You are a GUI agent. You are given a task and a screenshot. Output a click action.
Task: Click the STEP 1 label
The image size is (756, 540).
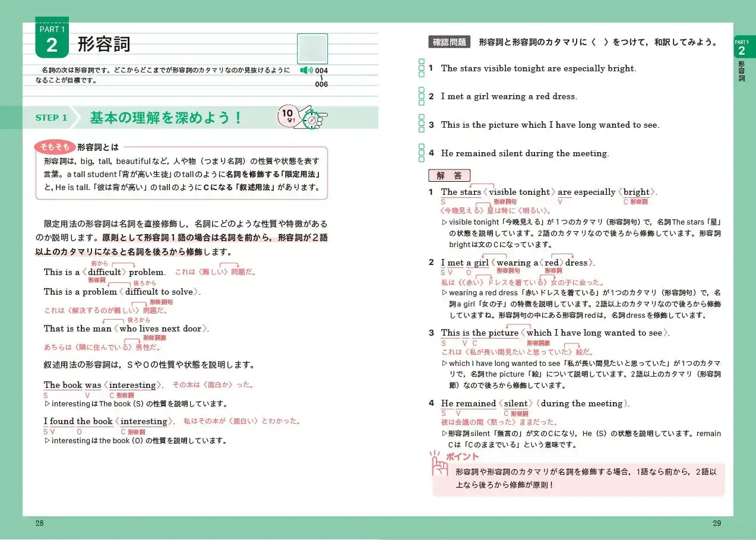click(x=52, y=118)
